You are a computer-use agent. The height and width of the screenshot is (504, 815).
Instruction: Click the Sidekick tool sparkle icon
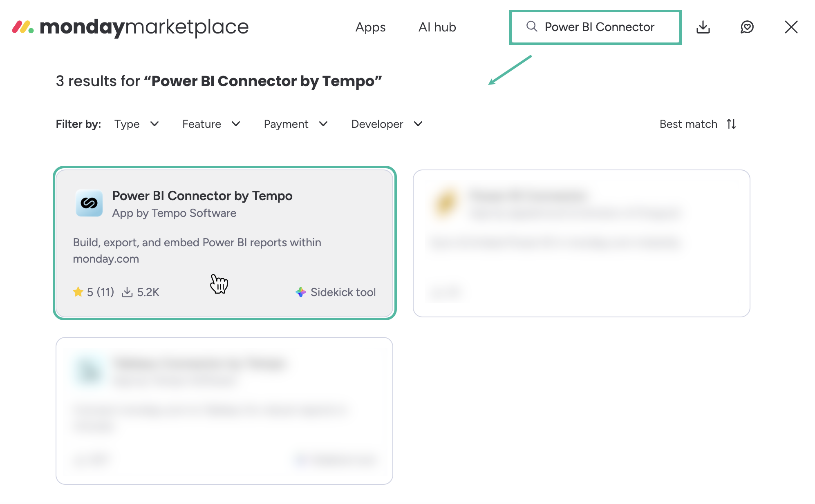[x=301, y=292]
